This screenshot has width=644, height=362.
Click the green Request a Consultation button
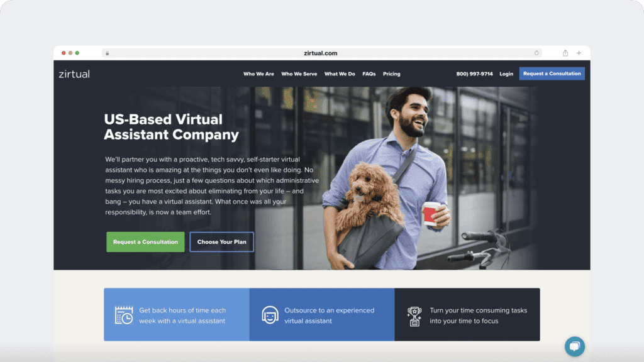(145, 242)
